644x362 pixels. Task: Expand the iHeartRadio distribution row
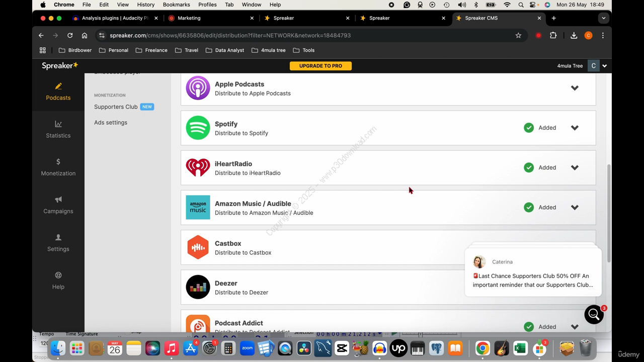575,167
